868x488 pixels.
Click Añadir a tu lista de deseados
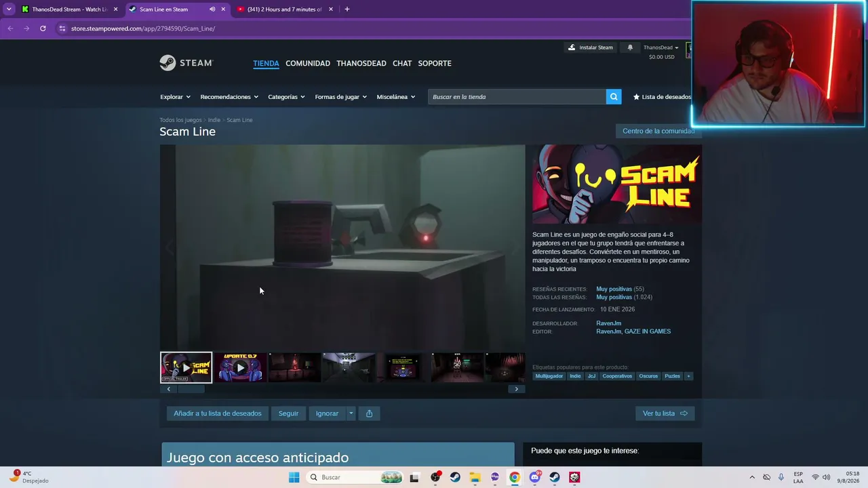[x=218, y=413]
